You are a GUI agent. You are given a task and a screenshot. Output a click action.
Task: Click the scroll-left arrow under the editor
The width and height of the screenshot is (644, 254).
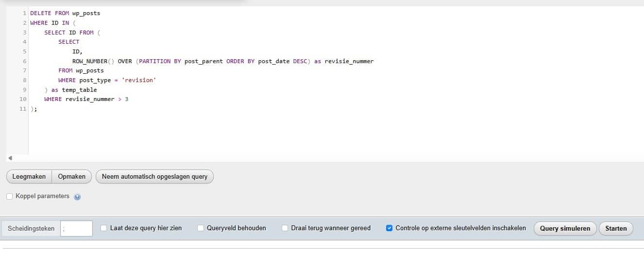(10, 158)
